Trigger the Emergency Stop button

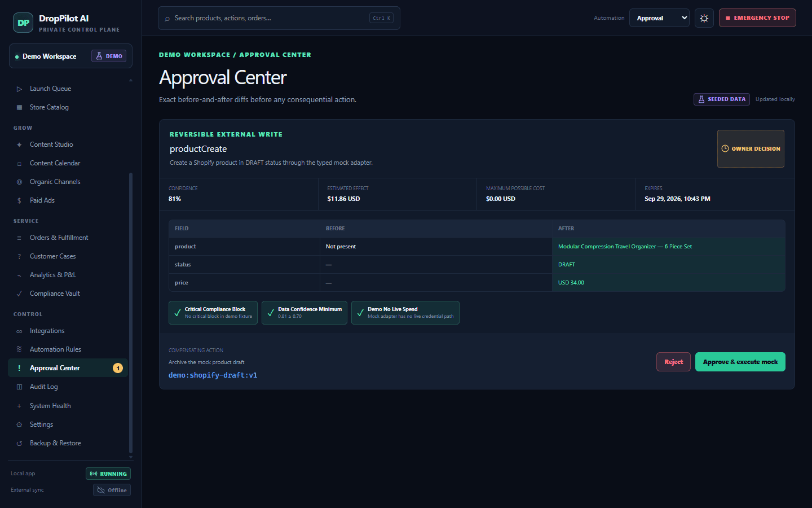tap(757, 18)
